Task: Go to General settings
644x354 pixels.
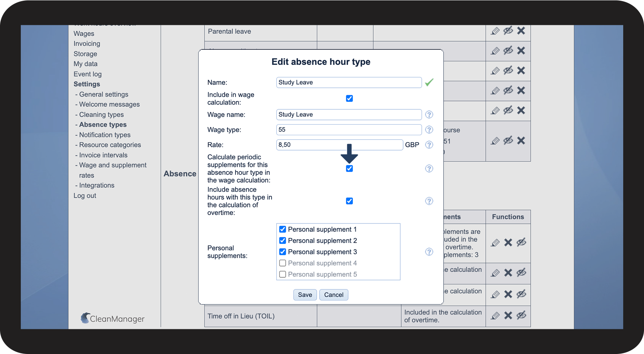Action: [104, 94]
